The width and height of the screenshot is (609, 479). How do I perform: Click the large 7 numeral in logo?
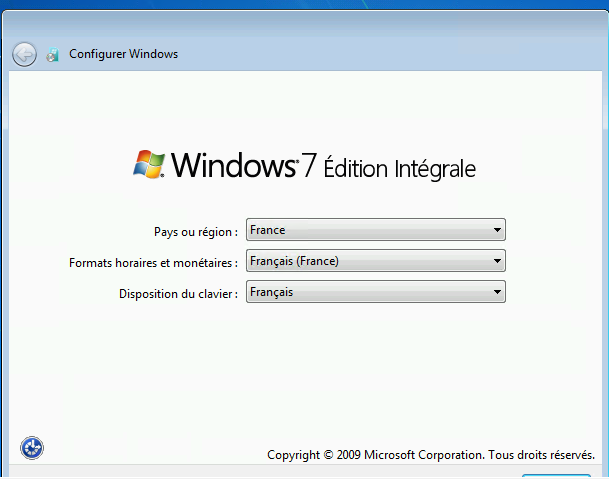(309, 166)
